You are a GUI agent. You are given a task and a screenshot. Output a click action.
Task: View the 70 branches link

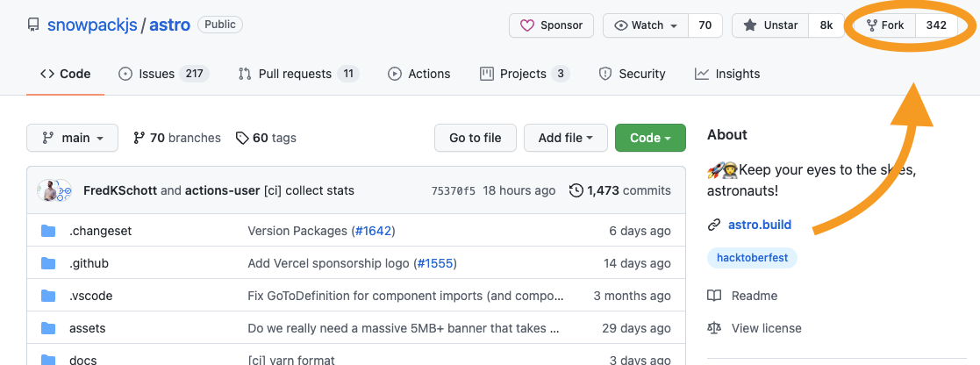pyautogui.click(x=177, y=138)
